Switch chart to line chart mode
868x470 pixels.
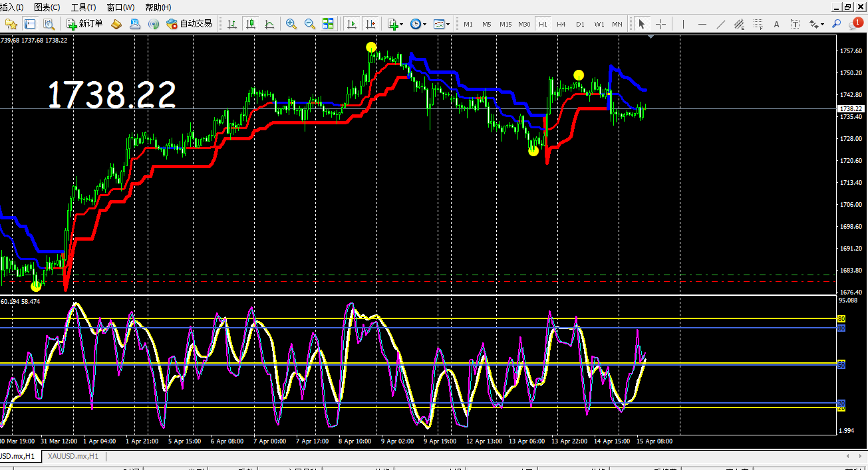[269, 24]
